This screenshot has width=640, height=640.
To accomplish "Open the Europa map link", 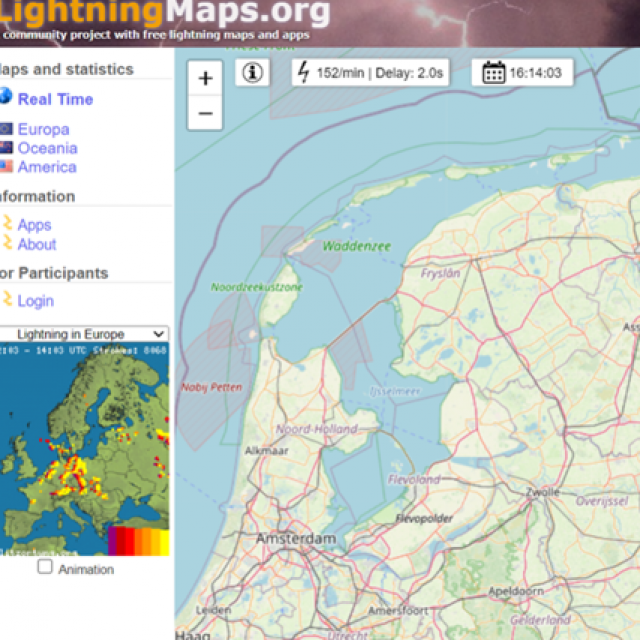I will click(x=44, y=129).
